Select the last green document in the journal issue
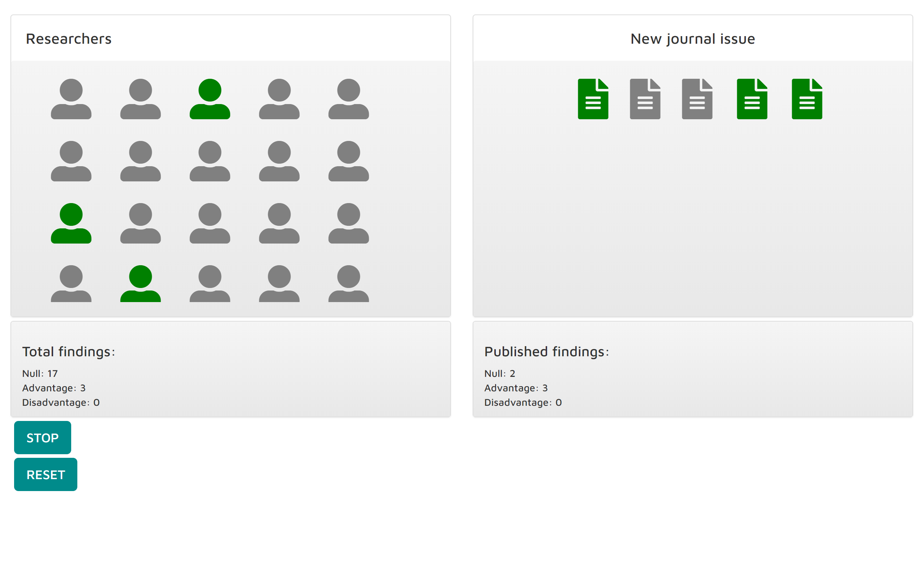 tap(806, 99)
